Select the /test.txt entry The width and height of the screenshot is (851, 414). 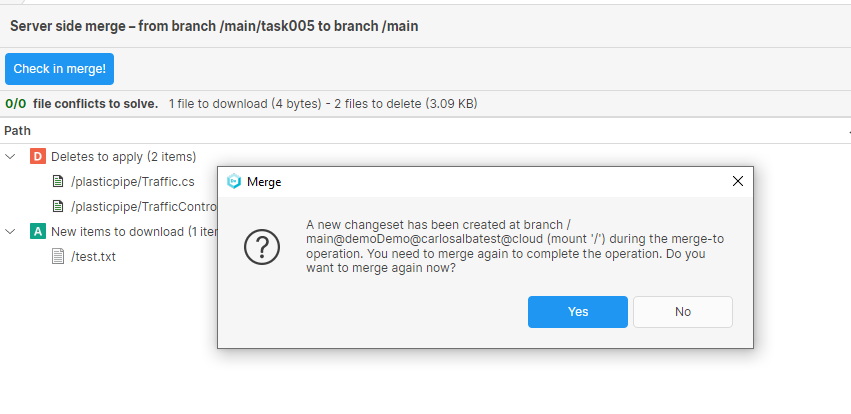click(x=93, y=257)
